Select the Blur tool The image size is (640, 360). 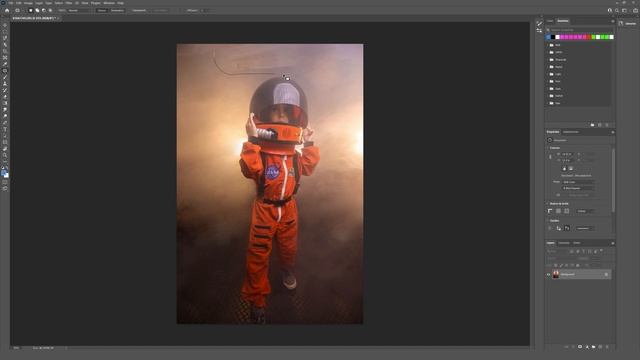(x=5, y=109)
